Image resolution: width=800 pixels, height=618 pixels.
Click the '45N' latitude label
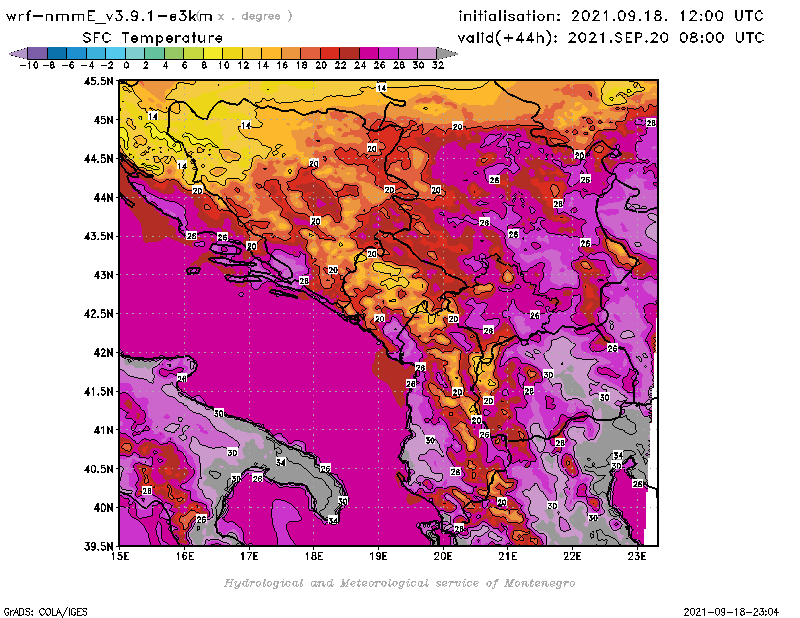104,120
